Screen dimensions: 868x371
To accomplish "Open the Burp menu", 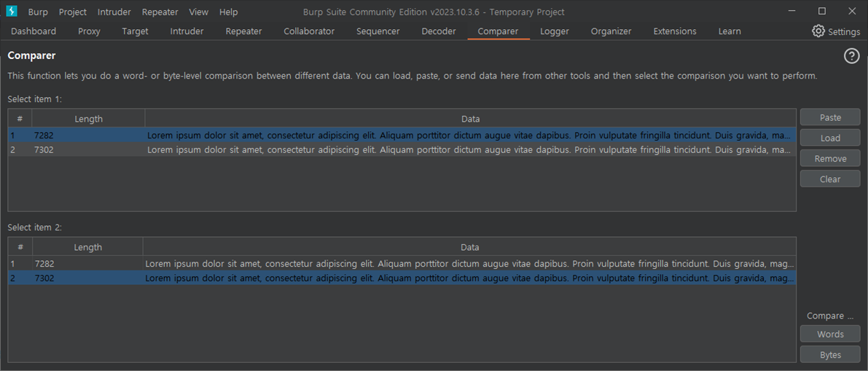I will click(x=38, y=12).
